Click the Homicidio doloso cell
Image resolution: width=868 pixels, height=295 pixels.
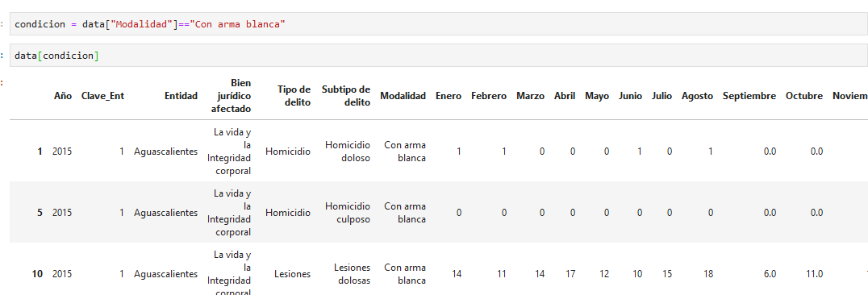click(x=348, y=151)
